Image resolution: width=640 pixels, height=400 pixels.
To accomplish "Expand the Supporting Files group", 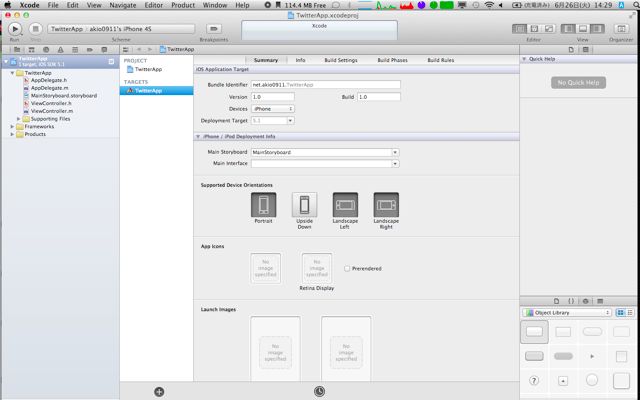I will [19, 119].
